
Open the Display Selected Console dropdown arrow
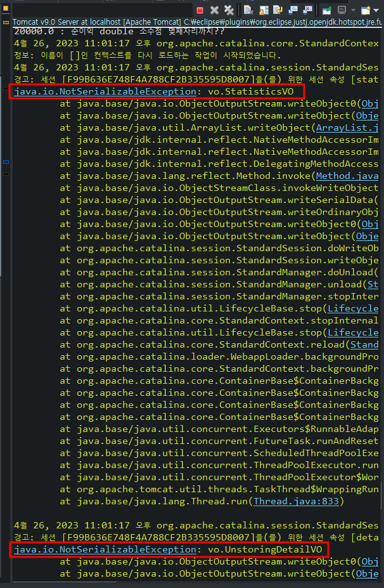pos(354,10)
